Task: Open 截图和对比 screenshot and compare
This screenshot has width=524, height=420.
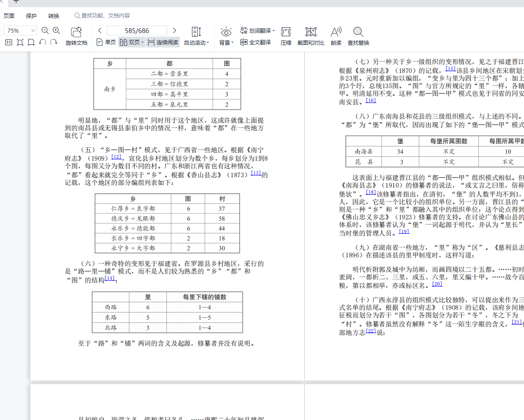Action: point(311,36)
